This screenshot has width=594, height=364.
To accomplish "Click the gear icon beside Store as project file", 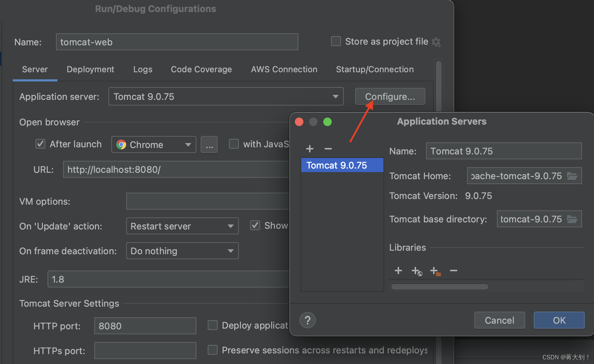I will [436, 42].
